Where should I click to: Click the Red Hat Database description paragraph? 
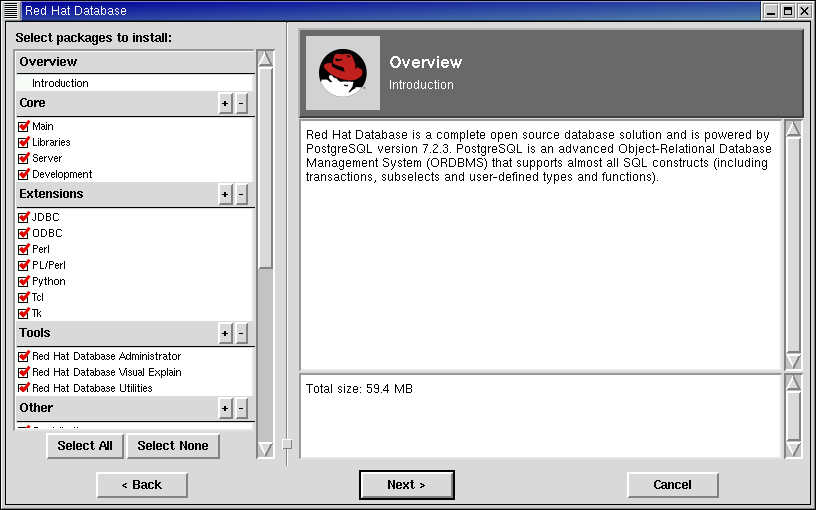[x=539, y=156]
